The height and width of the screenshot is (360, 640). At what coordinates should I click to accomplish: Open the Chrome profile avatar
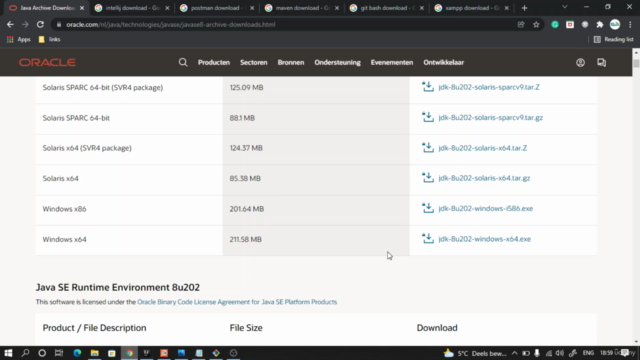coord(615,24)
